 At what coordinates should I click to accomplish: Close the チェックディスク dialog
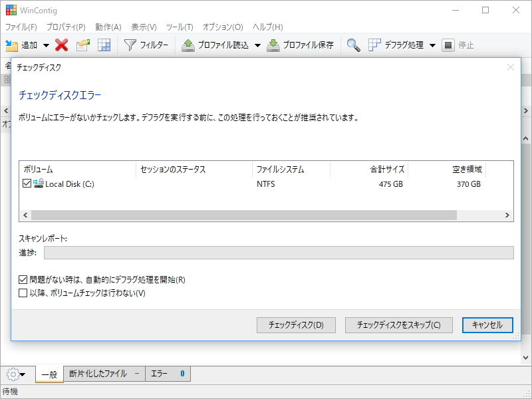(511, 67)
